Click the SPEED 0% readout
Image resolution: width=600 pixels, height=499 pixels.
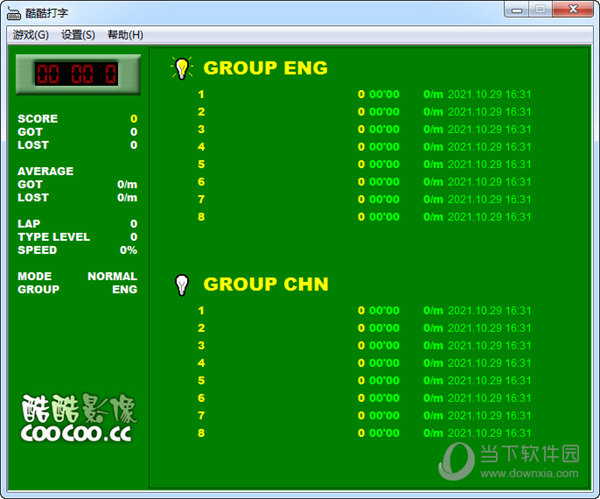point(128,250)
